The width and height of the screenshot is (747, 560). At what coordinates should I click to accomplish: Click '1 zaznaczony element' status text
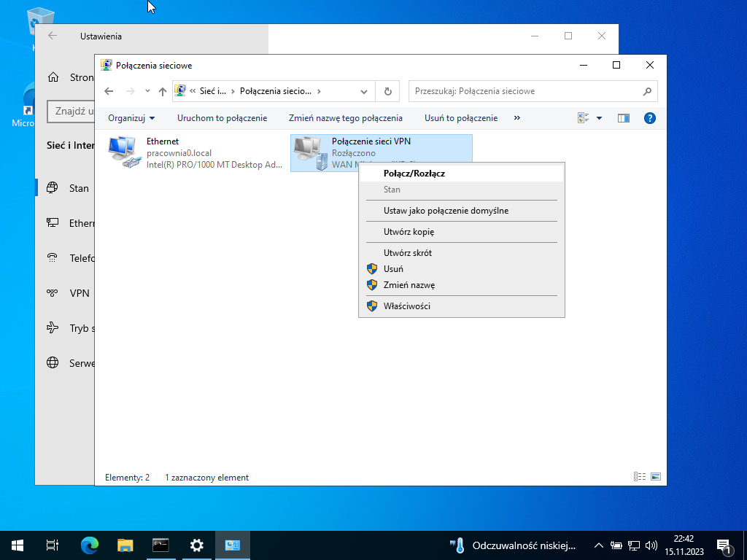(206, 477)
